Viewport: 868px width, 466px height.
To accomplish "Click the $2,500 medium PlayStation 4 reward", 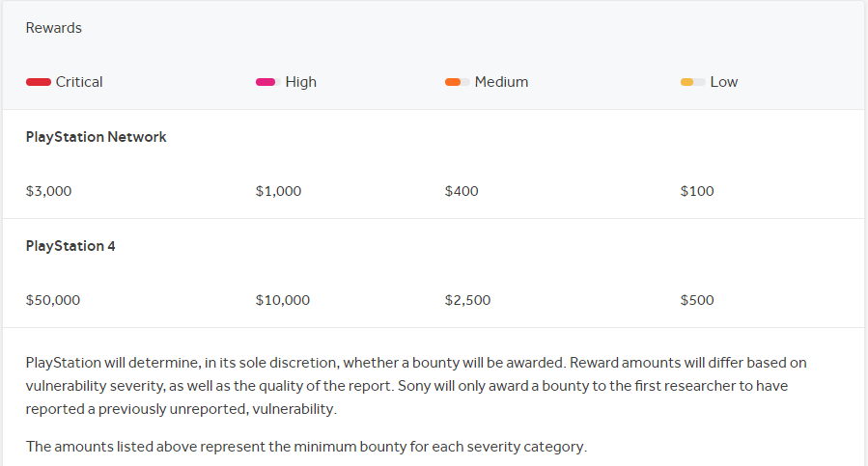I will tap(467, 300).
